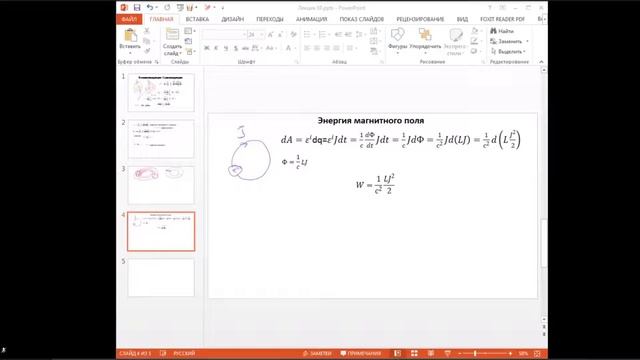
Task: Clear all text formatting
Action: tap(293, 35)
